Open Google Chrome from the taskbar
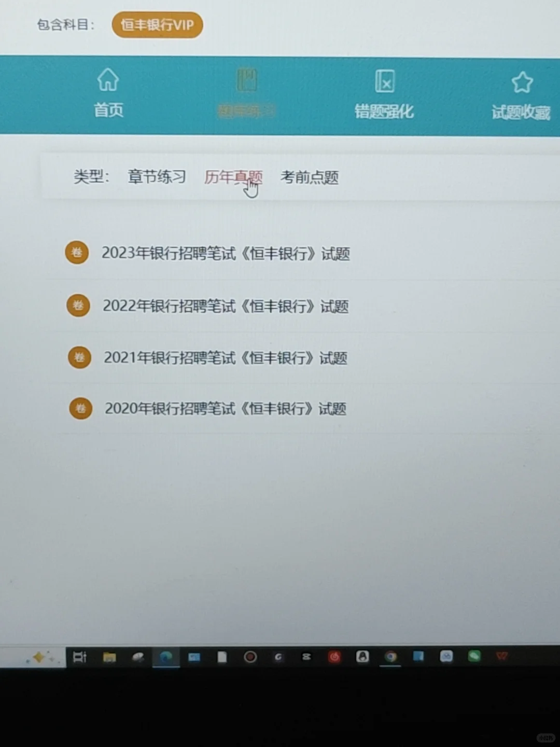Image resolution: width=560 pixels, height=747 pixels. pyautogui.click(x=390, y=657)
